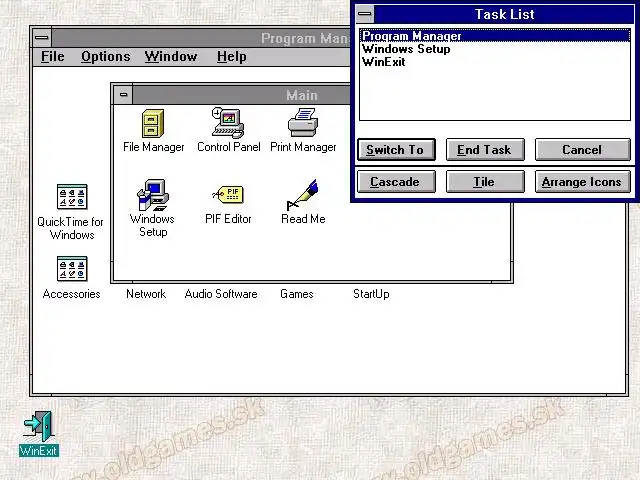The image size is (640, 480).
Task: Click the Main group window title bar
Action: 241,95
